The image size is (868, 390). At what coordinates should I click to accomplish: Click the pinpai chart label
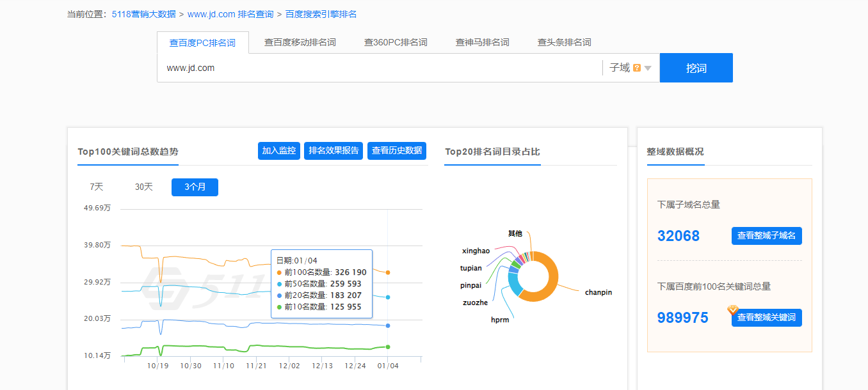pos(470,285)
